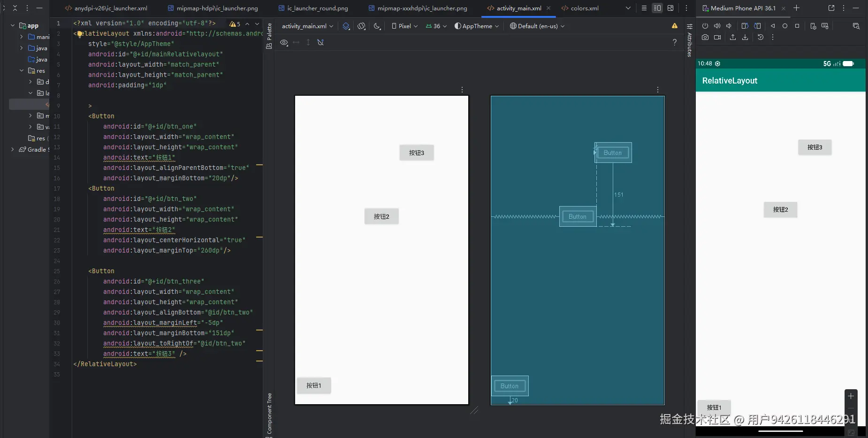Click the emulator volume up icon
This screenshot has height=438, width=868.
[x=717, y=26]
